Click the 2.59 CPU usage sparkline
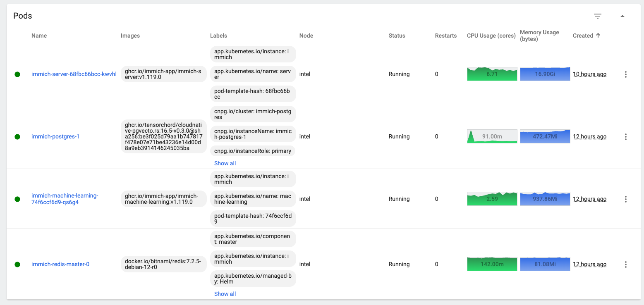 click(492, 199)
